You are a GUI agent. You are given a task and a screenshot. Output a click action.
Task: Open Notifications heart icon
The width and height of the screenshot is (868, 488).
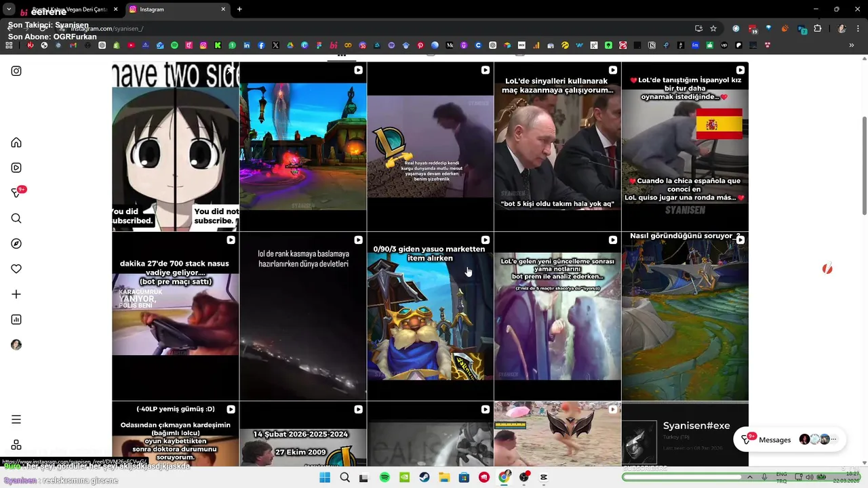pyautogui.click(x=16, y=269)
